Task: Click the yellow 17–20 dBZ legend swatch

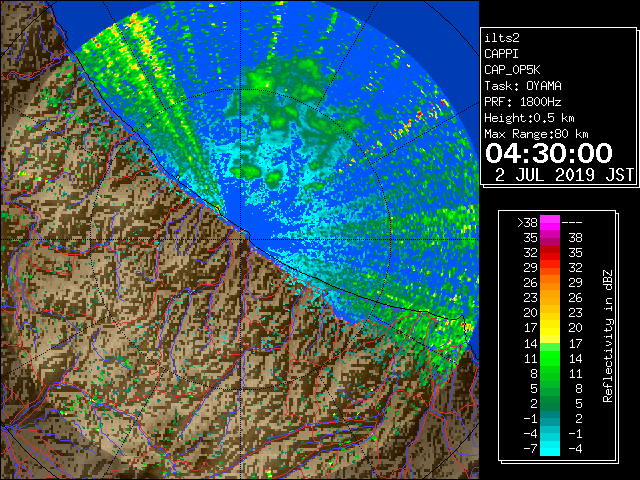Action: click(x=550, y=328)
